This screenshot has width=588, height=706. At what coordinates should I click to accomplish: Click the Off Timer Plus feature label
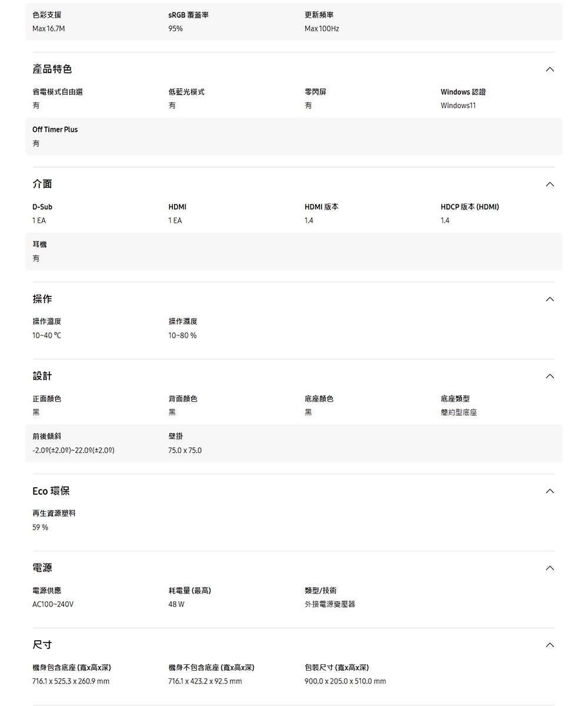pyautogui.click(x=55, y=129)
